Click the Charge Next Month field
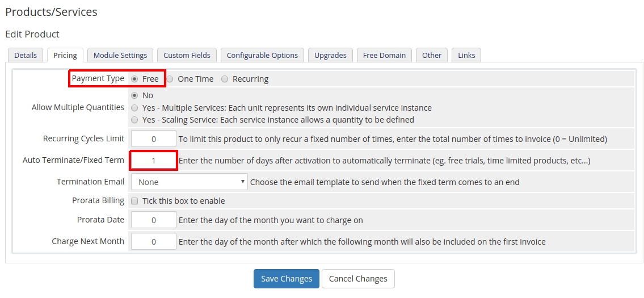644x298 pixels. point(154,242)
